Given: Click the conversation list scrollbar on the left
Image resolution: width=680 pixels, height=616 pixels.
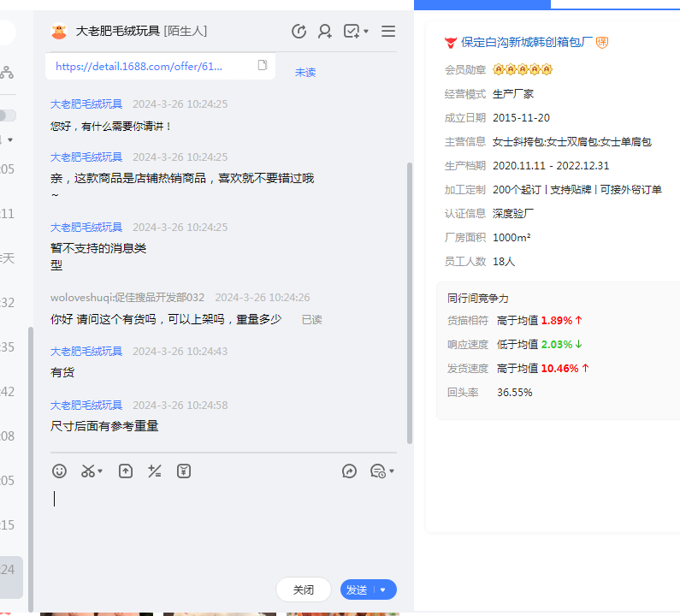Looking at the screenshot, I should coord(30,469).
